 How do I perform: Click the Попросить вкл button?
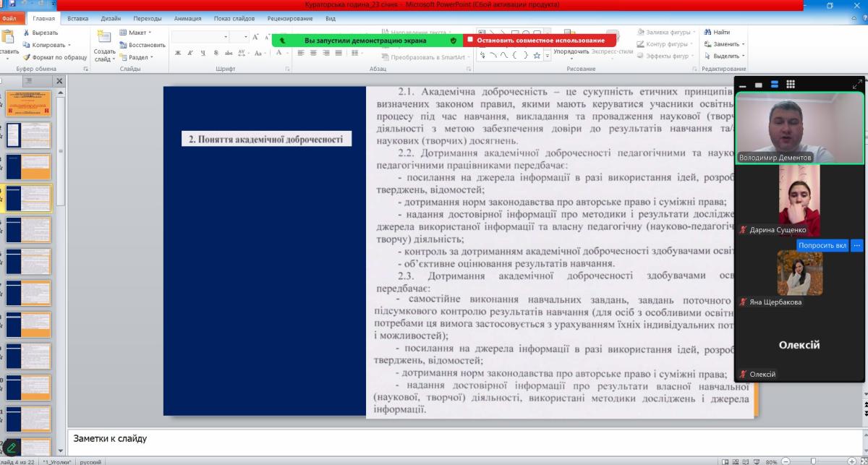tap(822, 245)
